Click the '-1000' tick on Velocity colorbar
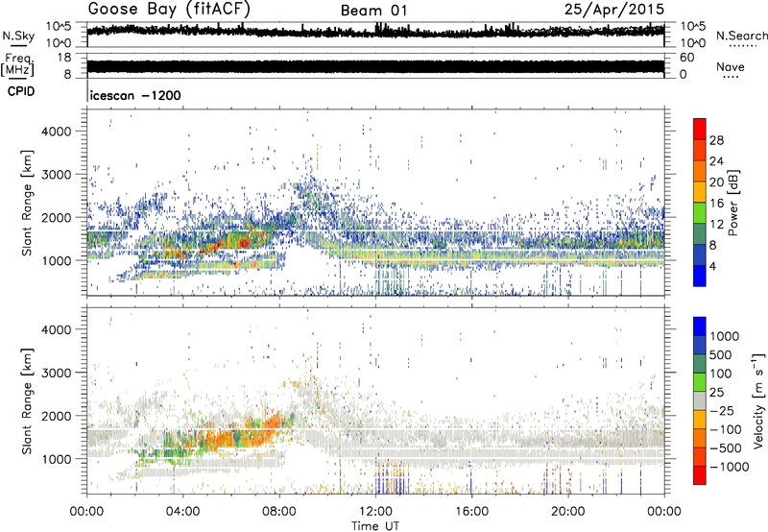Viewport: 768px width, 532px height. click(x=730, y=467)
